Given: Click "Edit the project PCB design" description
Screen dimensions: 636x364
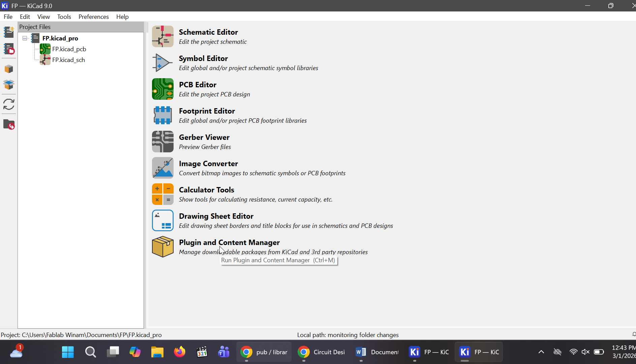Looking at the screenshot, I should click(214, 94).
